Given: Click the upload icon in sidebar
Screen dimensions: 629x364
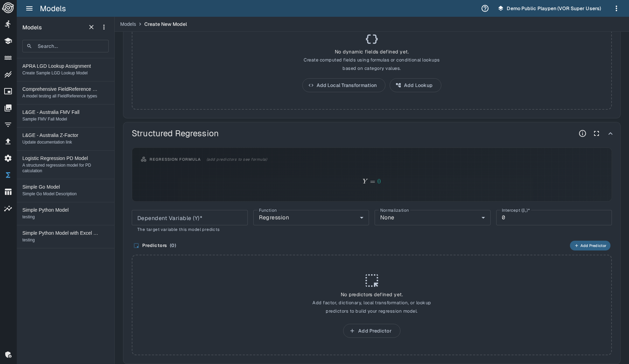Looking at the screenshot, I should click(x=8, y=141).
